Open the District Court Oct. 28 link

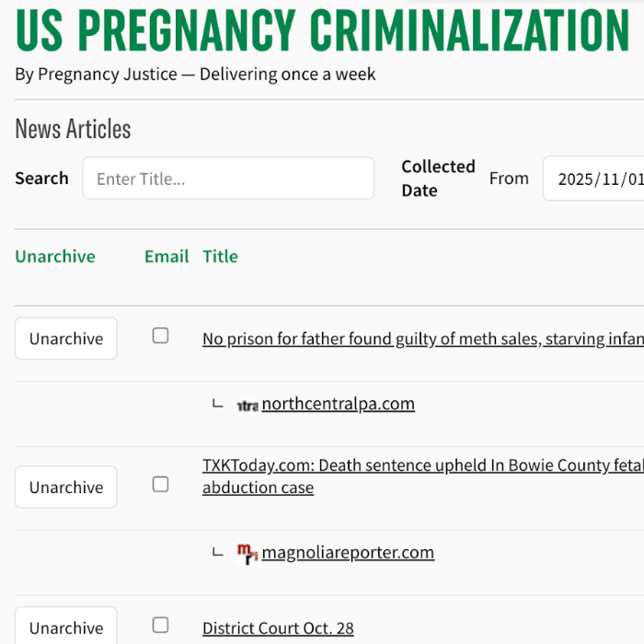click(278, 629)
